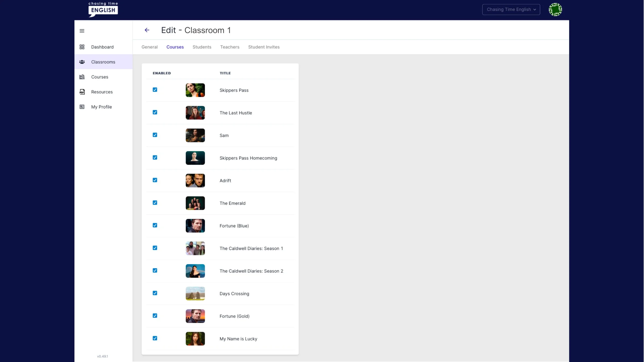Open the Chasing Time English dropdown
This screenshot has width=644, height=362.
click(x=511, y=10)
